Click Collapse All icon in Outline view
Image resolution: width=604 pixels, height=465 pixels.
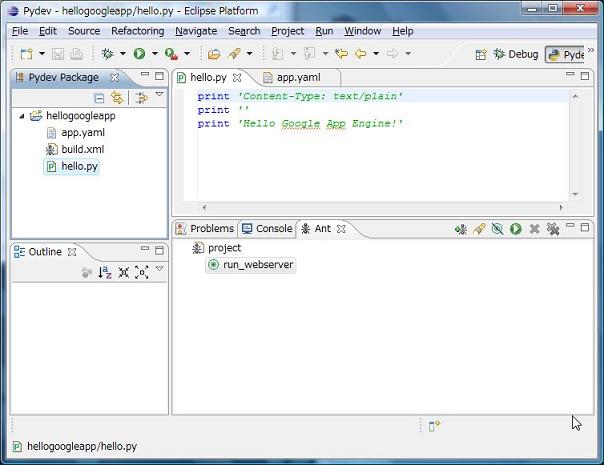[123, 272]
